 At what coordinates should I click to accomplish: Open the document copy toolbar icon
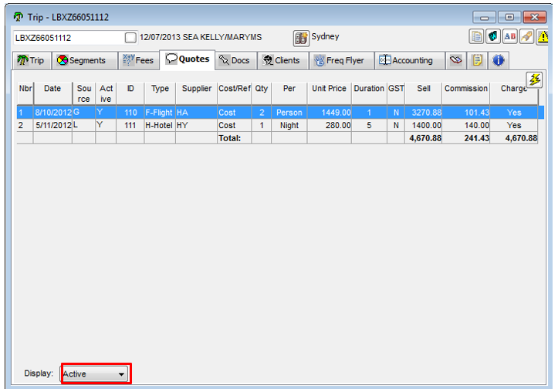tap(476, 36)
